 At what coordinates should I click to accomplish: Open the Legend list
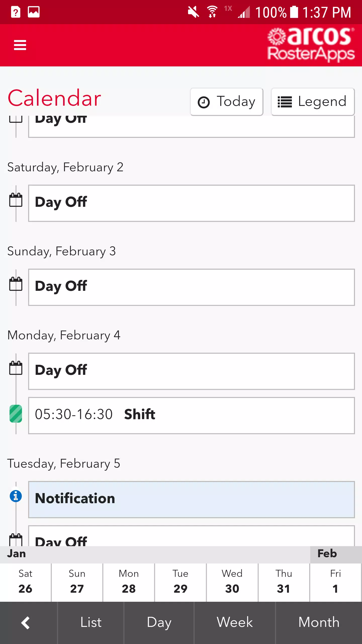click(x=313, y=102)
